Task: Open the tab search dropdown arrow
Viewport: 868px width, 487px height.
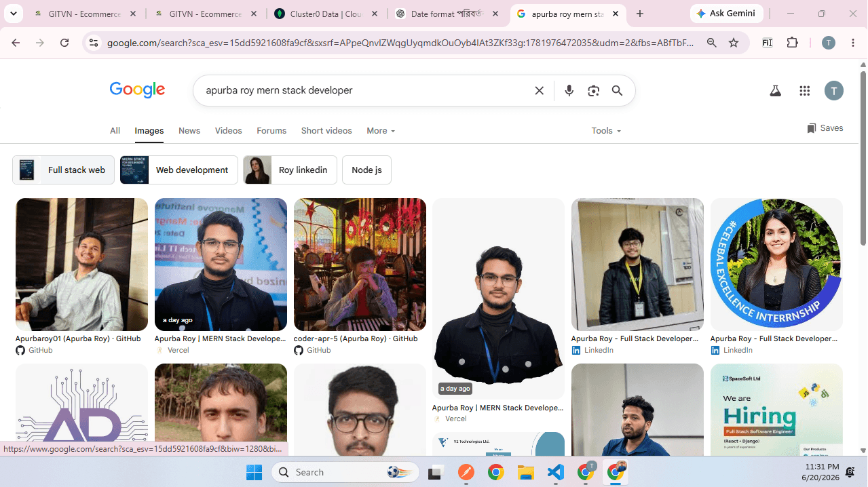Action: coord(14,14)
